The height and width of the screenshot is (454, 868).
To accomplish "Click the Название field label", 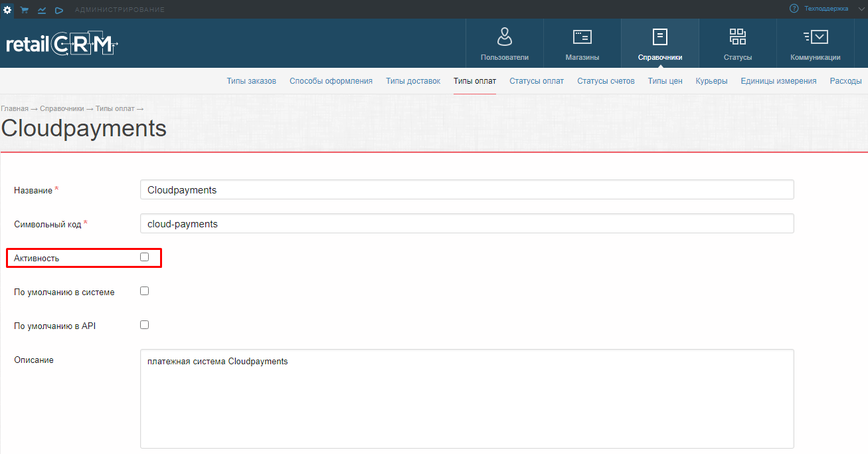I will click(33, 190).
